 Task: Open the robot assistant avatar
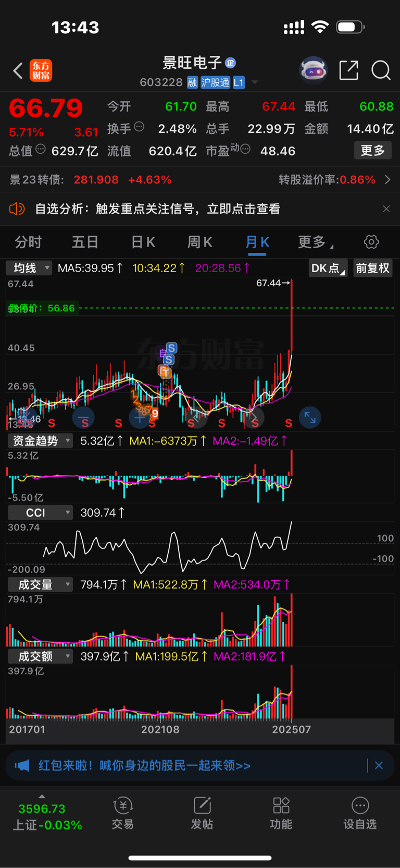(313, 70)
